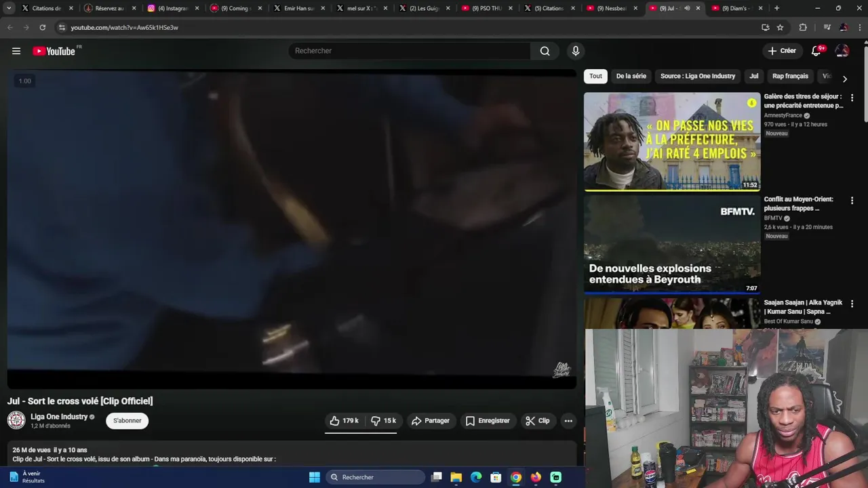Select Source : Liga One Industry chip

coord(698,76)
